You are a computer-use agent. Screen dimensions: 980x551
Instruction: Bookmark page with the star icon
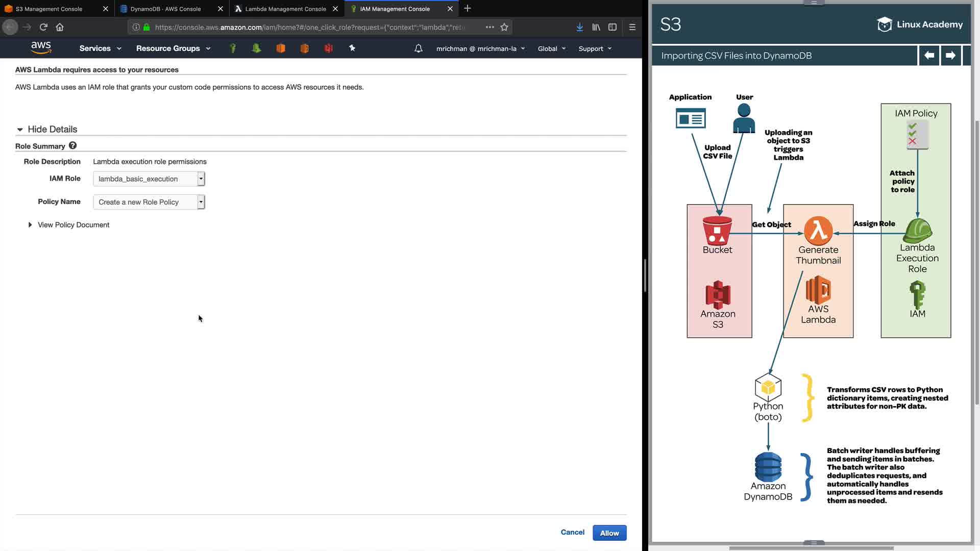[x=504, y=27]
